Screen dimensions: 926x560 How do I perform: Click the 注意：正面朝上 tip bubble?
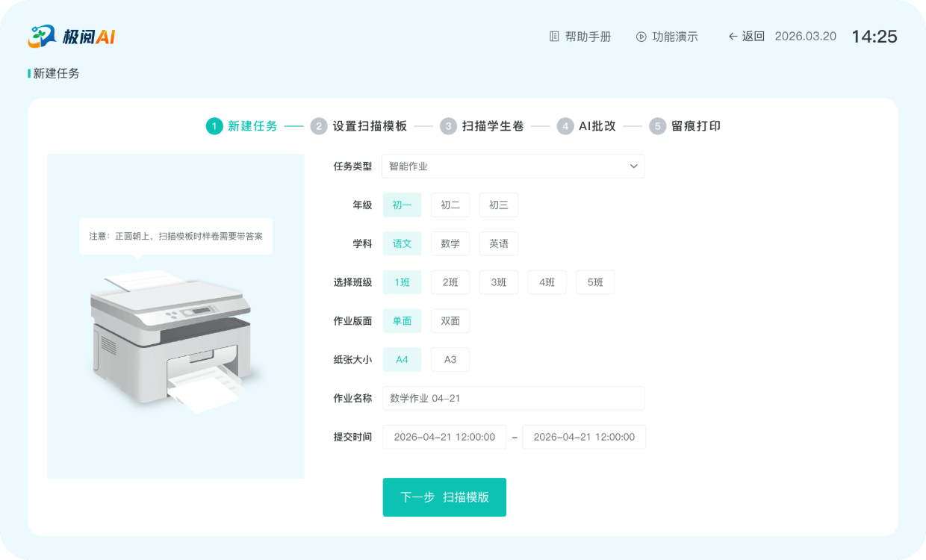175,236
